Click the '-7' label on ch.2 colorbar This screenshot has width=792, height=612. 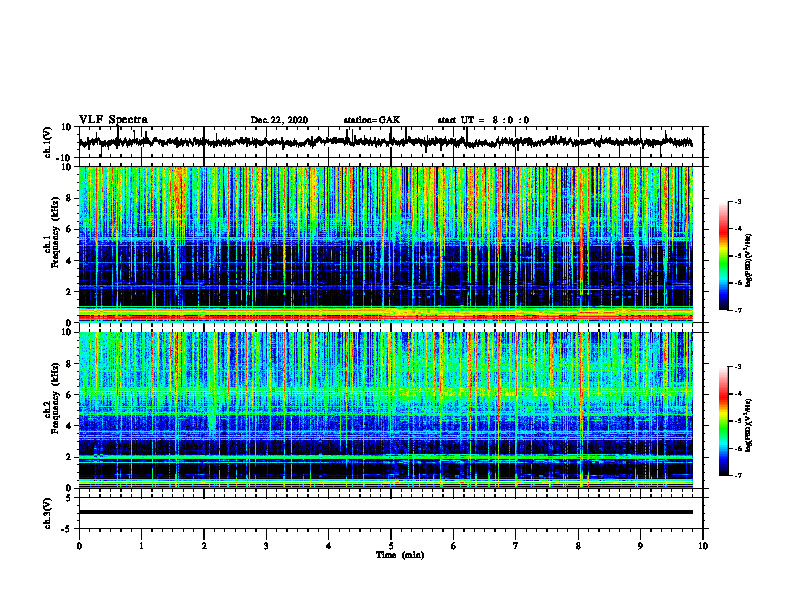737,475
